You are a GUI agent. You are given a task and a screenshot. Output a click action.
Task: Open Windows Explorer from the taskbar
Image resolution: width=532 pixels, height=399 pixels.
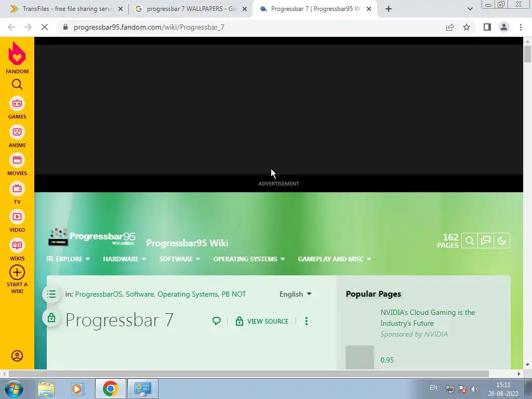pyautogui.click(x=46, y=389)
